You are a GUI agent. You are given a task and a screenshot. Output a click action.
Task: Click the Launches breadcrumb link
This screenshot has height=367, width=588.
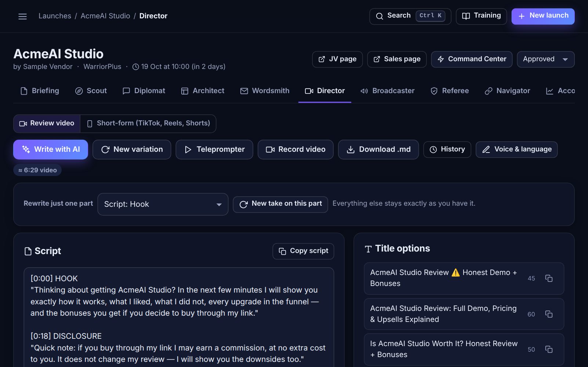(x=55, y=16)
